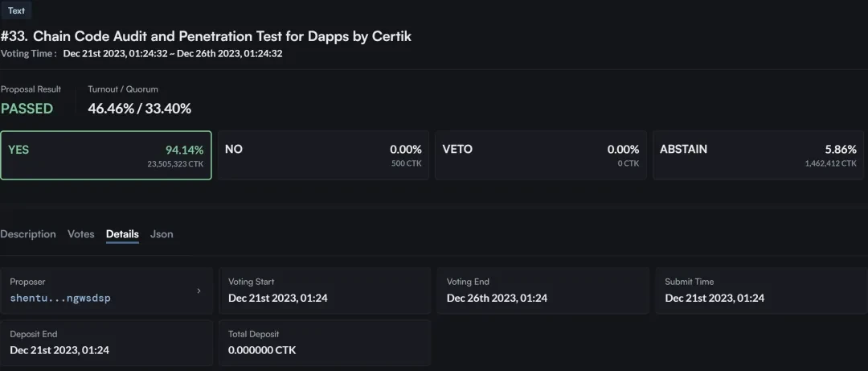Viewport: 868px width, 371px height.
Task: Switch to the Description tab
Action: [28, 234]
